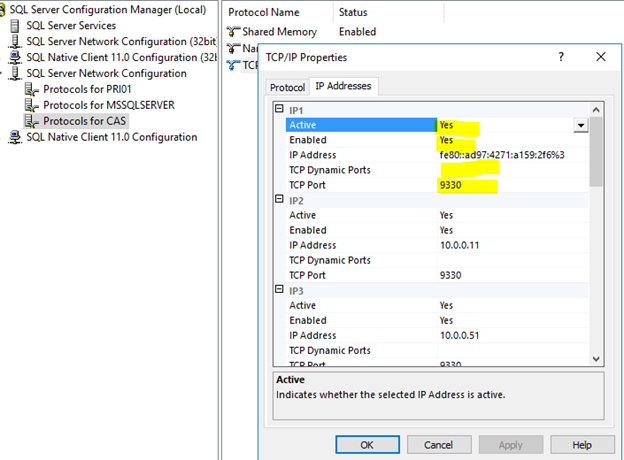Select the IP3 Active row

tap(437, 306)
